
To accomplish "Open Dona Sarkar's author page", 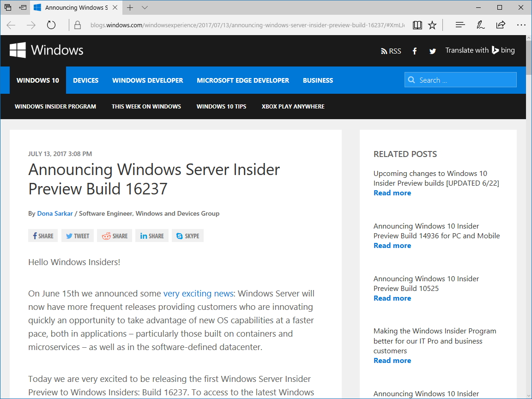I will tap(55, 213).
